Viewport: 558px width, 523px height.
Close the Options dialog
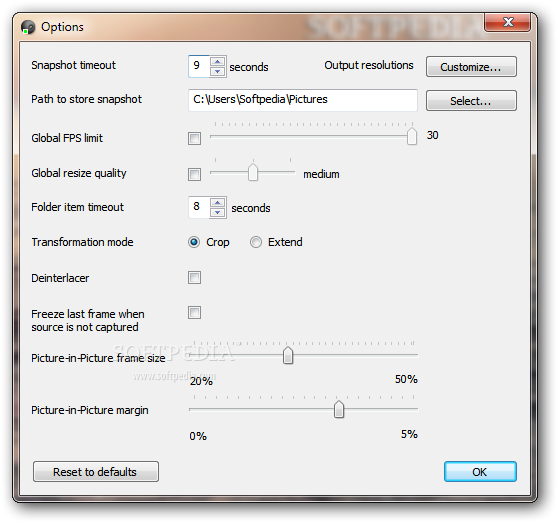[x=507, y=22]
